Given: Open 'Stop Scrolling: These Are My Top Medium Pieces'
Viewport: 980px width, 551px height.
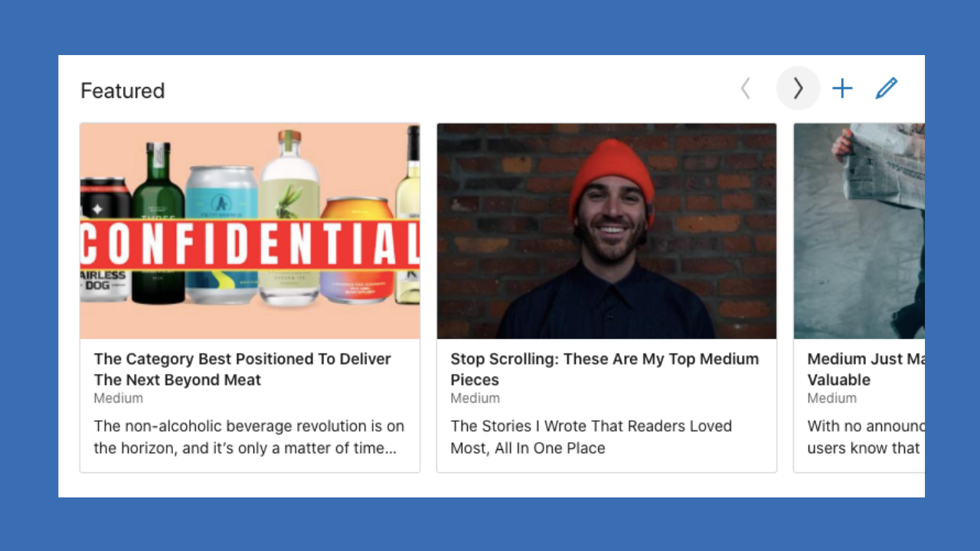Looking at the screenshot, I should pos(605,369).
